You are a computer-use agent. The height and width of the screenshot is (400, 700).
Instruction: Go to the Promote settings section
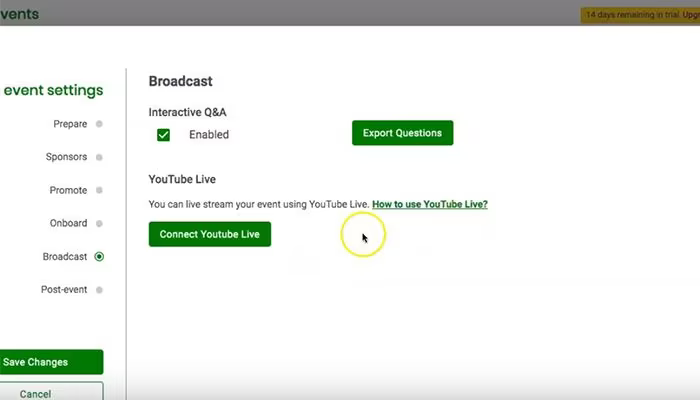(x=68, y=190)
